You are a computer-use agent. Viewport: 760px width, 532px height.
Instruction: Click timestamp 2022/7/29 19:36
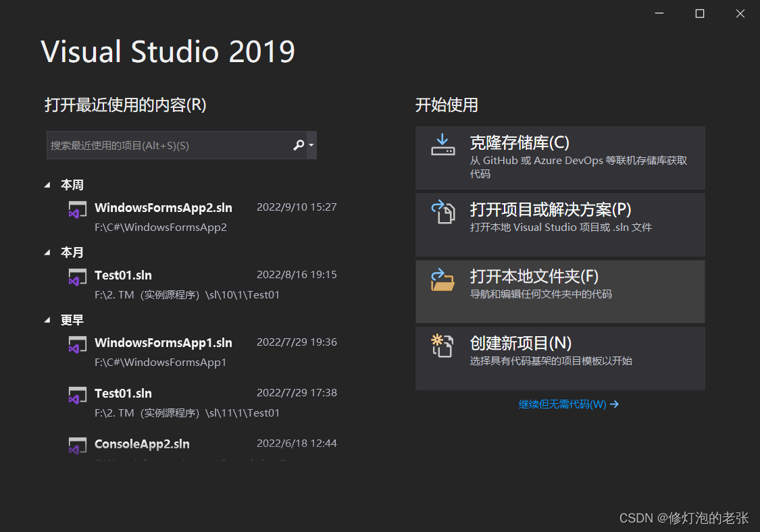point(297,342)
